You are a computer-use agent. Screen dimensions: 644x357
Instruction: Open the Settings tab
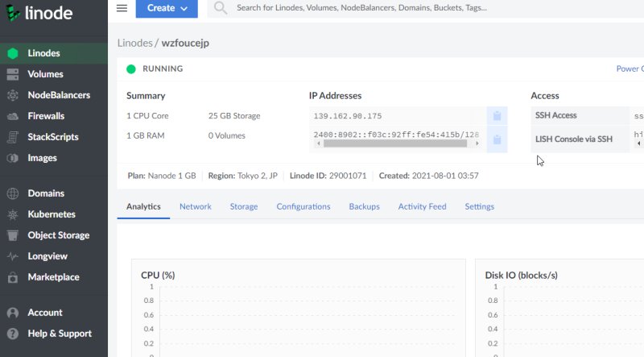click(x=479, y=206)
